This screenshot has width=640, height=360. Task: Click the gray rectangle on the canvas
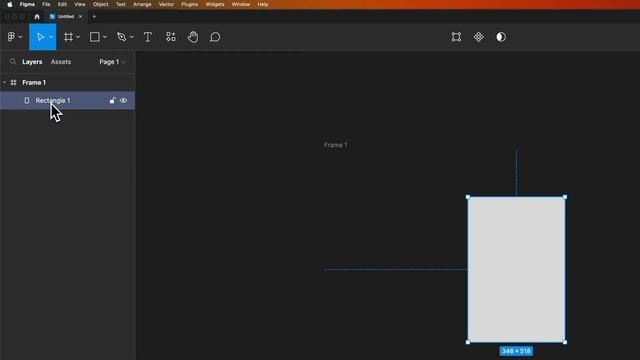click(516, 269)
